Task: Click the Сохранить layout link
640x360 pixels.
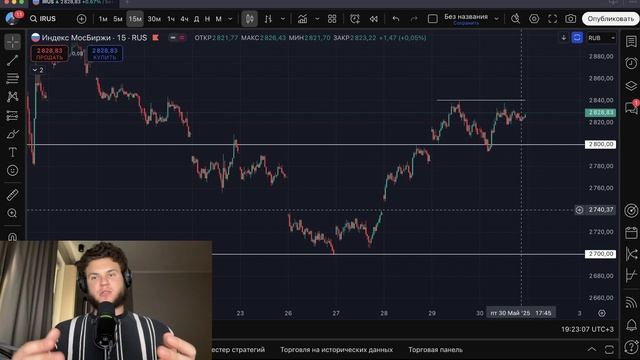Action: pyautogui.click(x=466, y=23)
